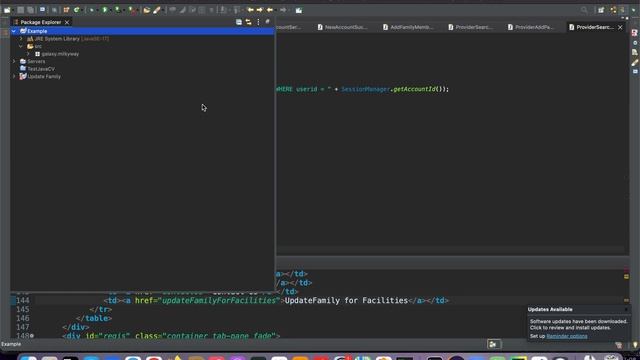Image resolution: width=640 pixels, height=360 pixels.
Task: Expand JRE System Library node
Action: pyautogui.click(x=21, y=39)
